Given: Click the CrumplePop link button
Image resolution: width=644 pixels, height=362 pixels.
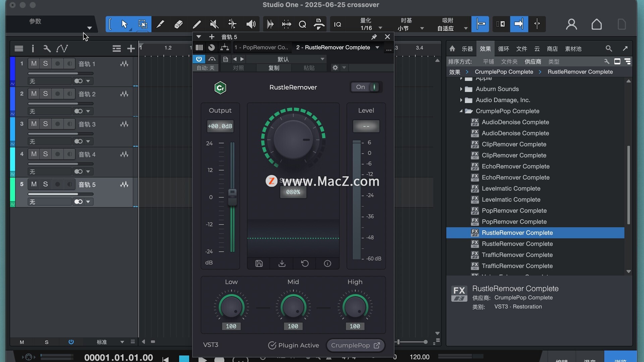Looking at the screenshot, I should click(x=355, y=345).
